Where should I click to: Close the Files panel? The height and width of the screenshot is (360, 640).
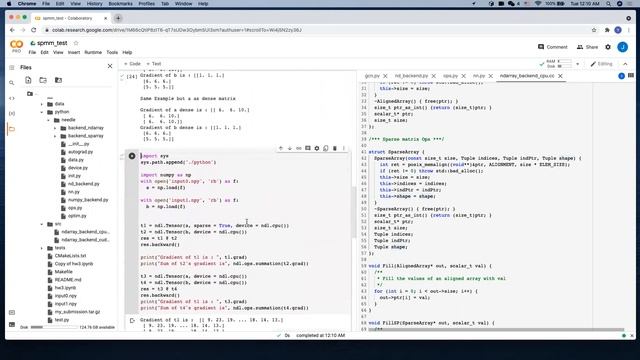(x=110, y=66)
